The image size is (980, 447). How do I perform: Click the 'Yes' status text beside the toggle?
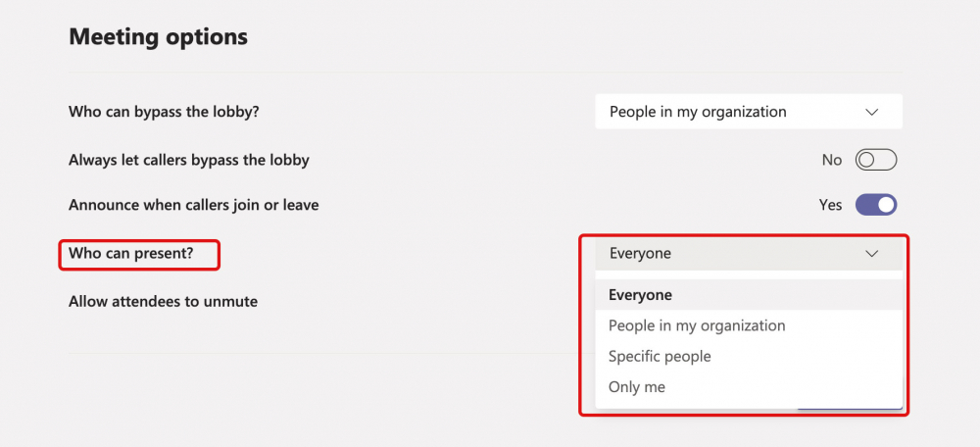(x=830, y=205)
